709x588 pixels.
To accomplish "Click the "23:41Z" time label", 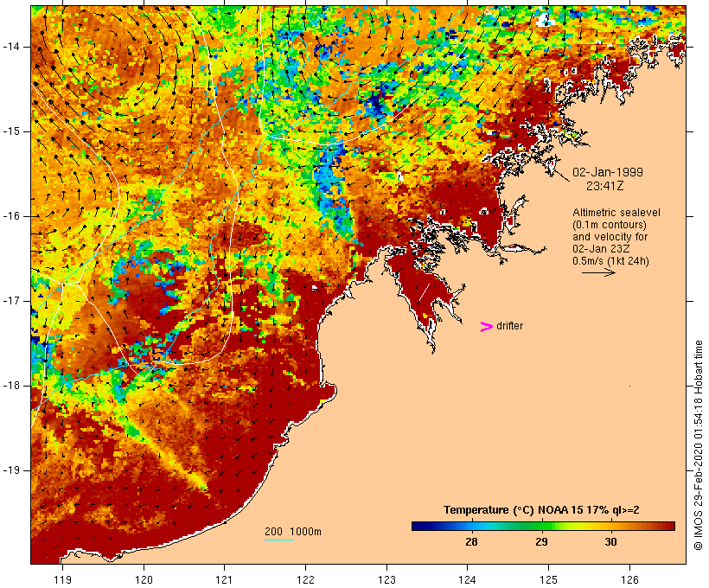I will [x=605, y=186].
